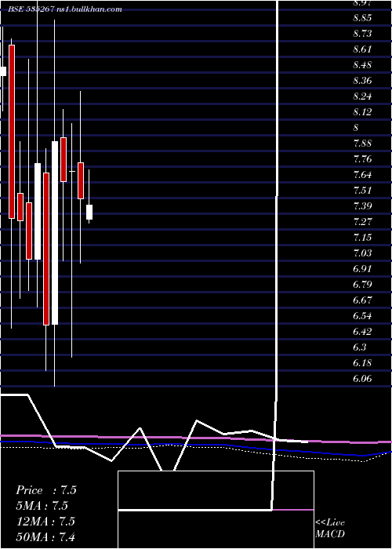Click the price axis label 6.79
Viewport: 392px width, 549px height.
pos(362,284)
